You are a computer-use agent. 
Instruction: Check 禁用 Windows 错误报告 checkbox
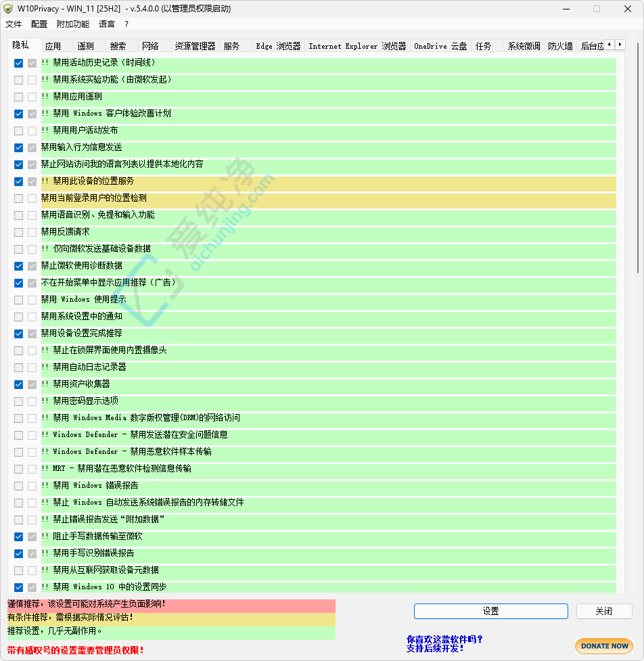(18, 486)
